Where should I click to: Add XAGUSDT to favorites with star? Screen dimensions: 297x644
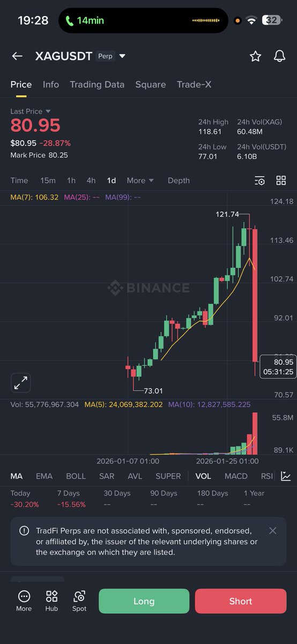coord(255,56)
